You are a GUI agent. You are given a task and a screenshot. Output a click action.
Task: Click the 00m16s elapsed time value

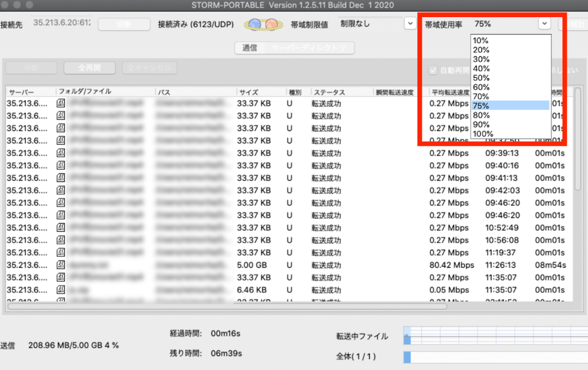tap(225, 333)
